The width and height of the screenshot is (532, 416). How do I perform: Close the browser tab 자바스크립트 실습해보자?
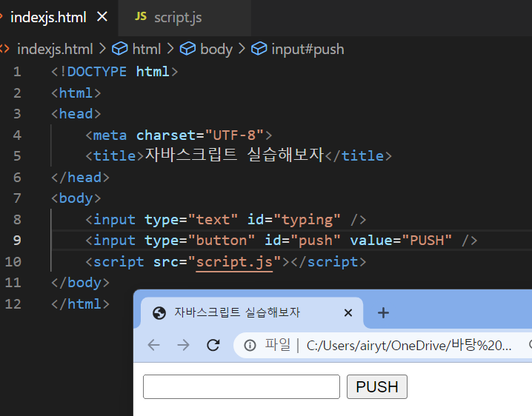tap(348, 312)
